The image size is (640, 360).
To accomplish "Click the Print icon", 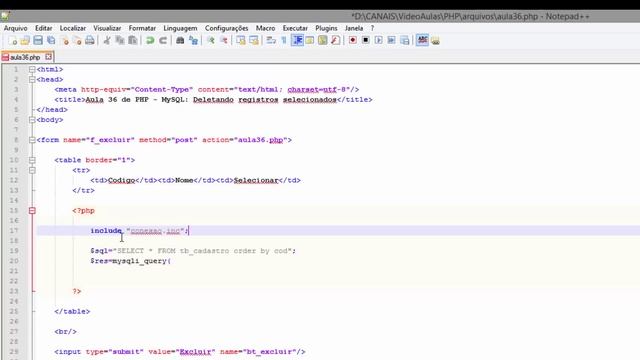I will [90, 40].
